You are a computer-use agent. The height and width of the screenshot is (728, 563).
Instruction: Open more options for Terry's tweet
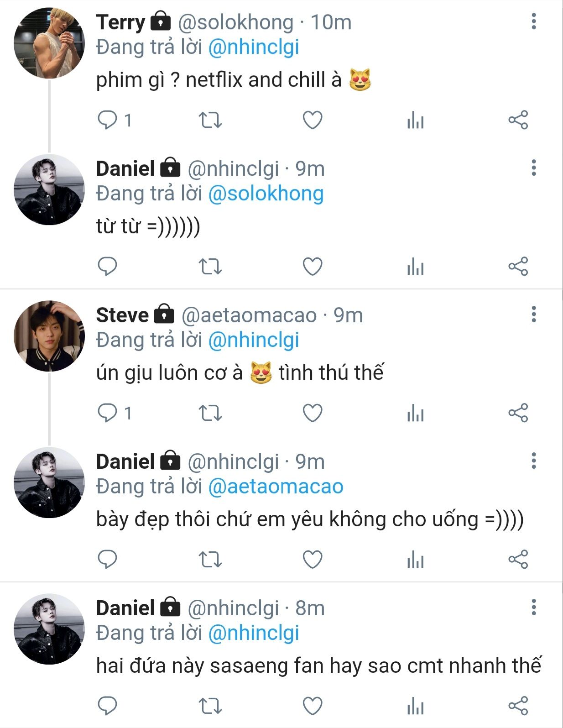point(533,21)
